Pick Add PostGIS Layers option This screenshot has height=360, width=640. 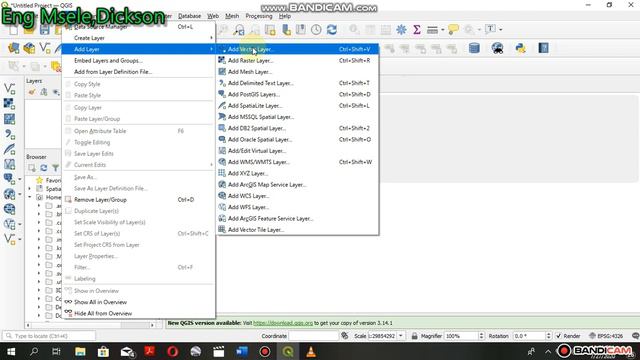(x=298, y=94)
